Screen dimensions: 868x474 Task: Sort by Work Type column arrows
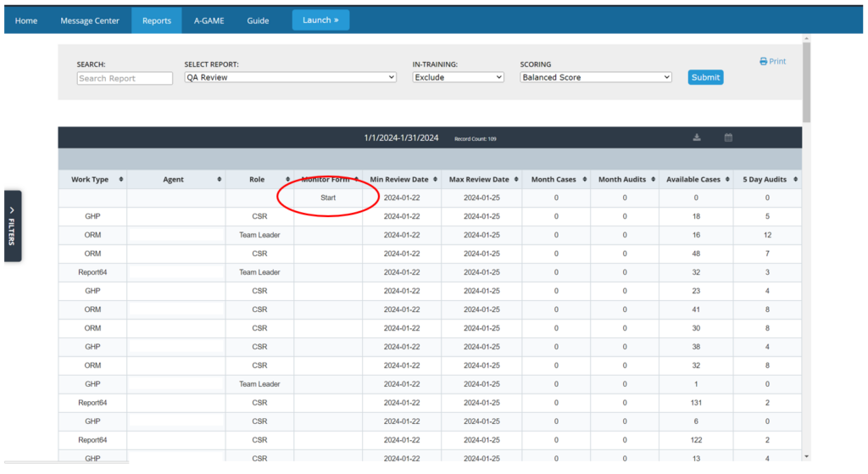tap(121, 180)
